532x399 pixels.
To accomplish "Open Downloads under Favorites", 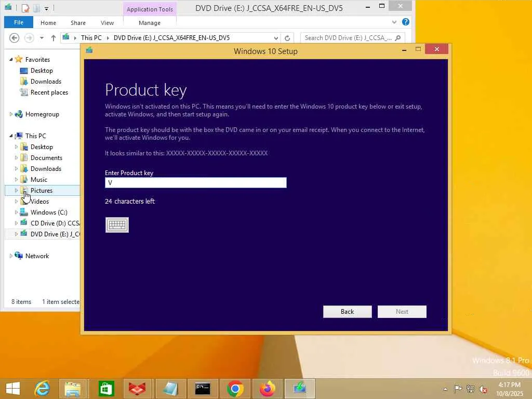I will click(x=46, y=82).
